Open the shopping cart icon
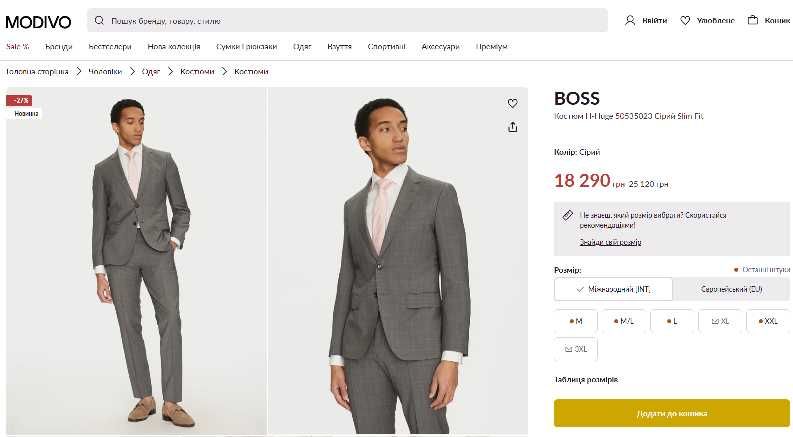 [752, 20]
